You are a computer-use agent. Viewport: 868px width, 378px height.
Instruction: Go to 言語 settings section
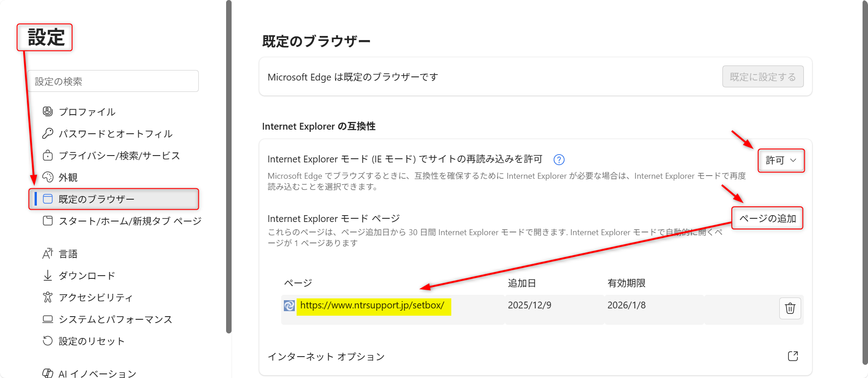(x=68, y=254)
